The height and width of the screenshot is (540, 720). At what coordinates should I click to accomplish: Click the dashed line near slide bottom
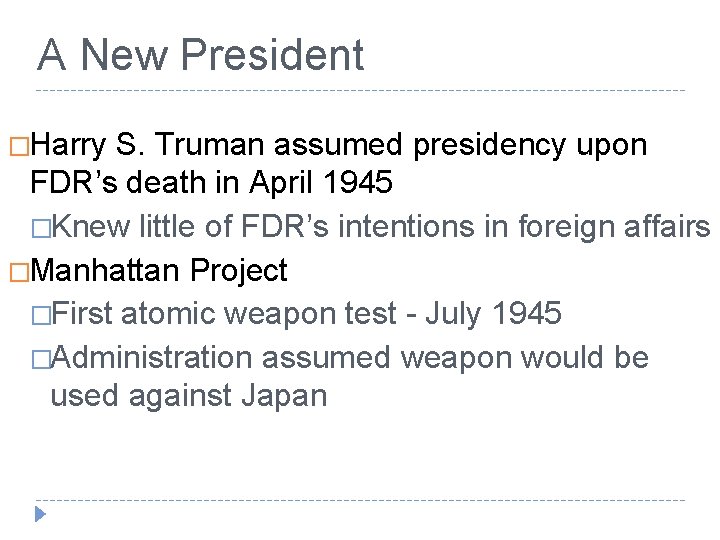tap(360, 500)
